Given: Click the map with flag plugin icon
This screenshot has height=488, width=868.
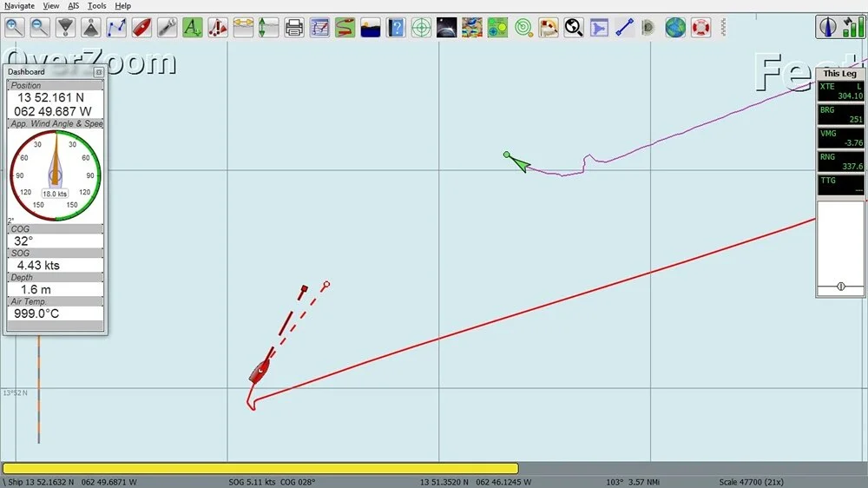Looking at the screenshot, I should click(549, 27).
